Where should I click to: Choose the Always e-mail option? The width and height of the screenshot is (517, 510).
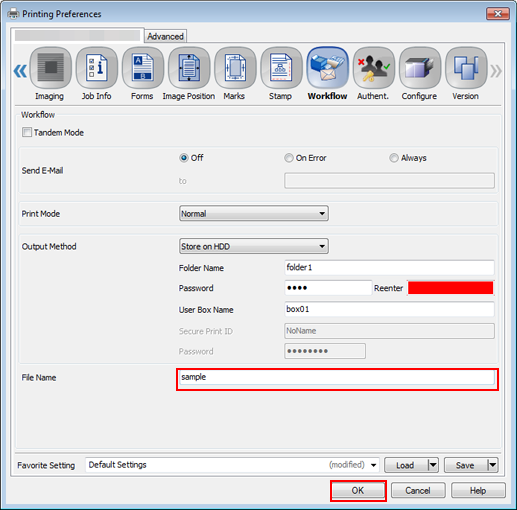point(394,158)
